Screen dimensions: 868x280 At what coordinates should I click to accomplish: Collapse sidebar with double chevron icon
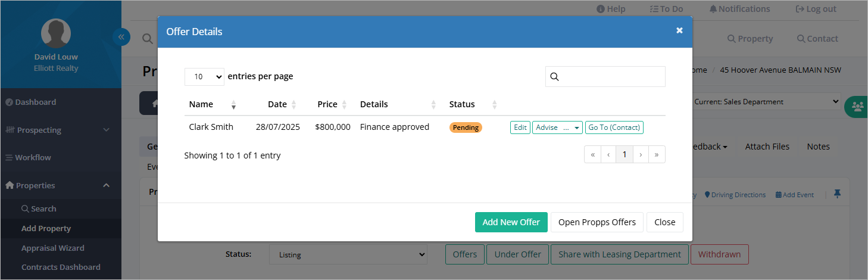[121, 38]
